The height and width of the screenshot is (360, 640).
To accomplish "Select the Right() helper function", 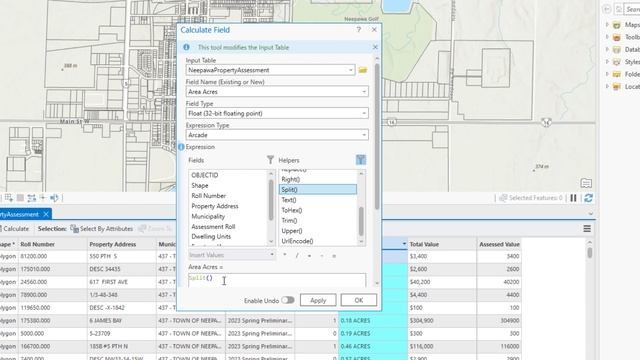I will click(291, 179).
